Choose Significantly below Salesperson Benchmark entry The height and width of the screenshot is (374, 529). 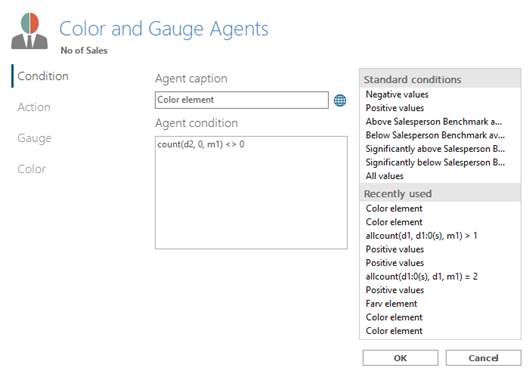(435, 162)
